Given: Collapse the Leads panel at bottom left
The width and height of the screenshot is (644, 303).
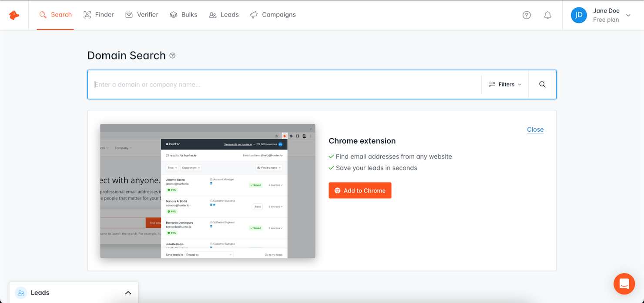Looking at the screenshot, I should pos(128,293).
